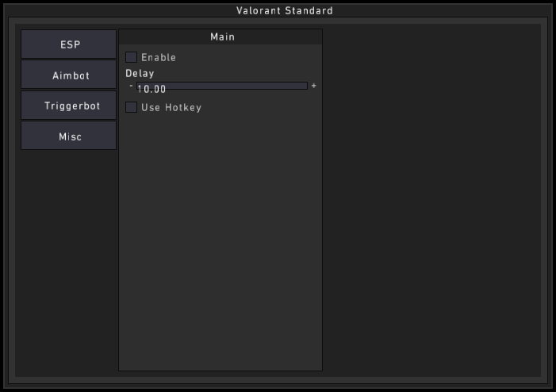The width and height of the screenshot is (556, 392).
Task: Open the ESP tab
Action: tap(69, 44)
